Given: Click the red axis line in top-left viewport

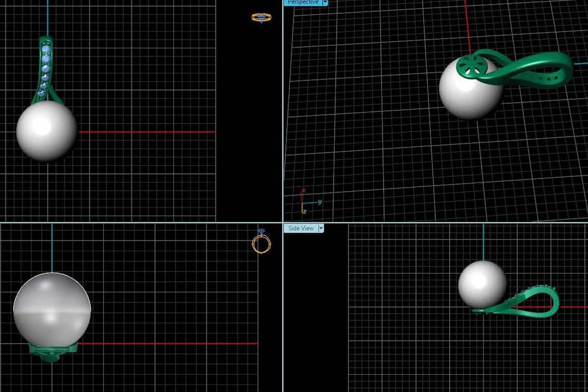Looking at the screenshot, I should click(x=146, y=132).
